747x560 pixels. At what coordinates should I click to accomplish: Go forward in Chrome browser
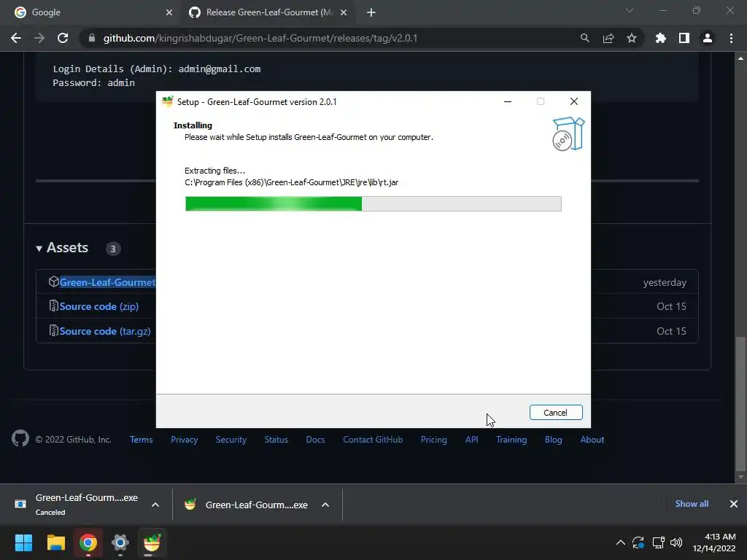39,38
